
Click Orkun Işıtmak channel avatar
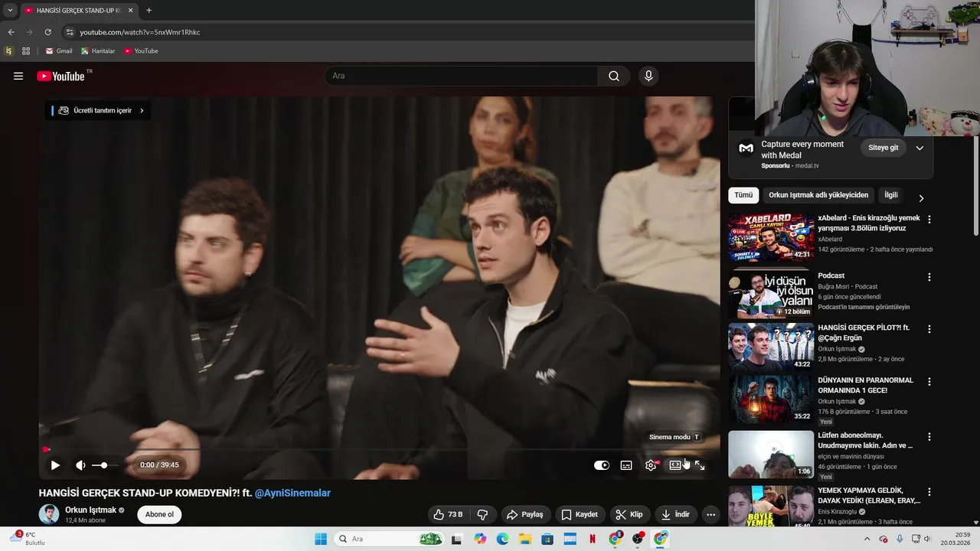[49, 514]
